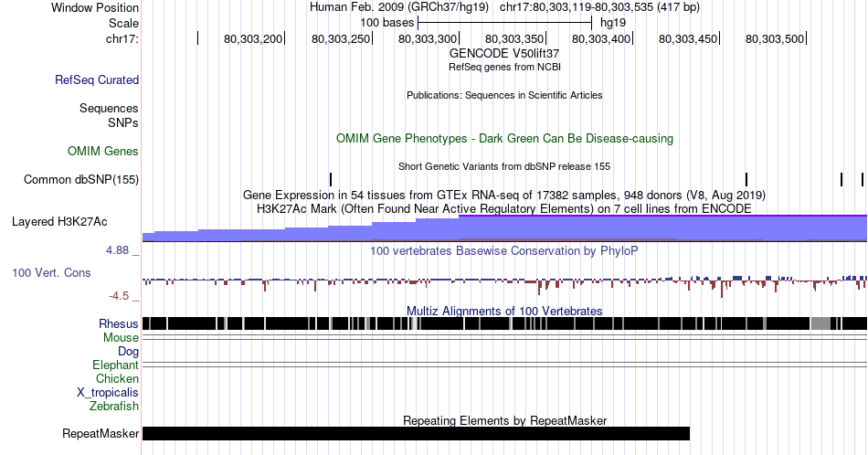Click the black RepeatMasker element block
This screenshot has width=868, height=455.
pyautogui.click(x=417, y=433)
